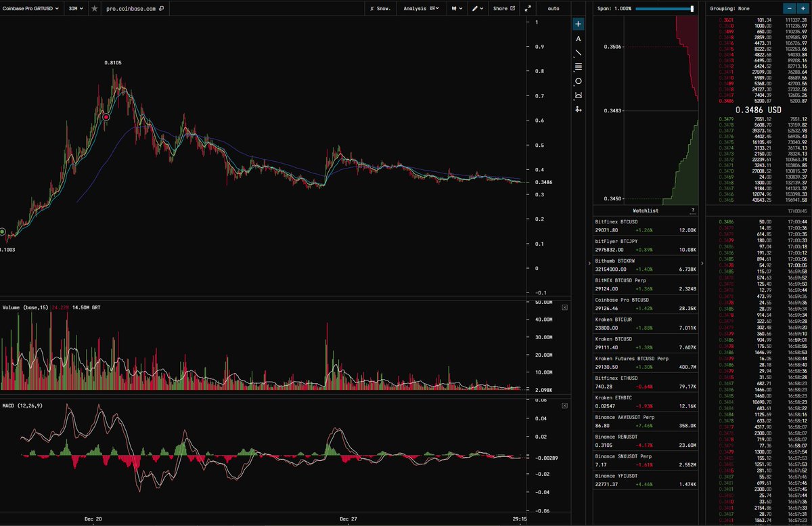Click the fullscreen expand arrows icon

point(528,9)
